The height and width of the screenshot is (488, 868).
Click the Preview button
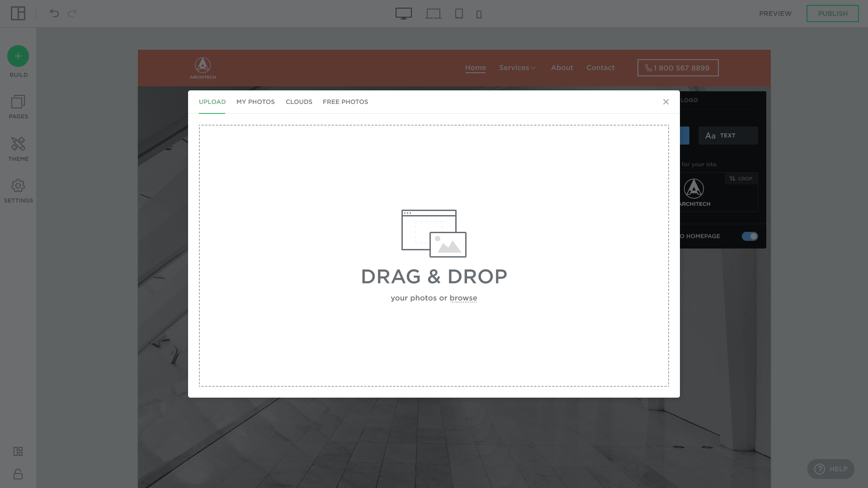[775, 14]
